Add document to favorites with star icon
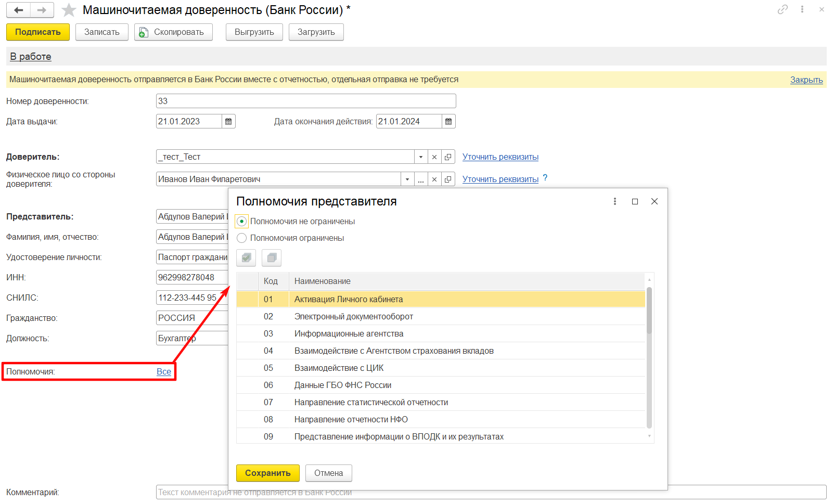The image size is (834, 504). pos(69,10)
